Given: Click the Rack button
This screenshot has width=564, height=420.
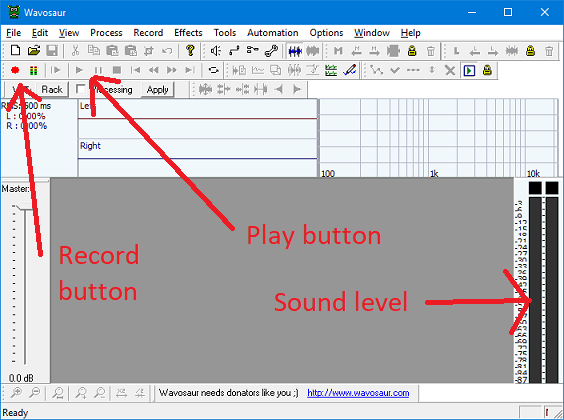Looking at the screenshot, I should pyautogui.click(x=52, y=90).
